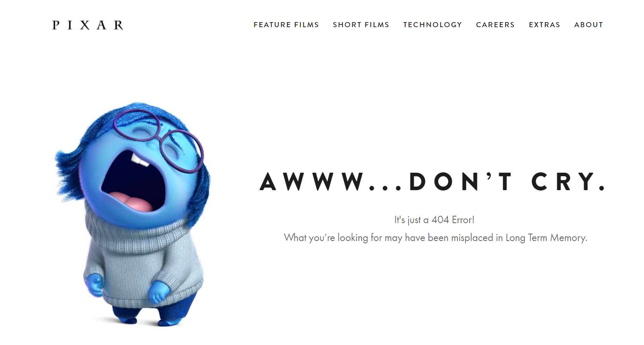The height and width of the screenshot is (345, 644).
Task: Select Extras in the navigation bar
Action: tap(545, 25)
